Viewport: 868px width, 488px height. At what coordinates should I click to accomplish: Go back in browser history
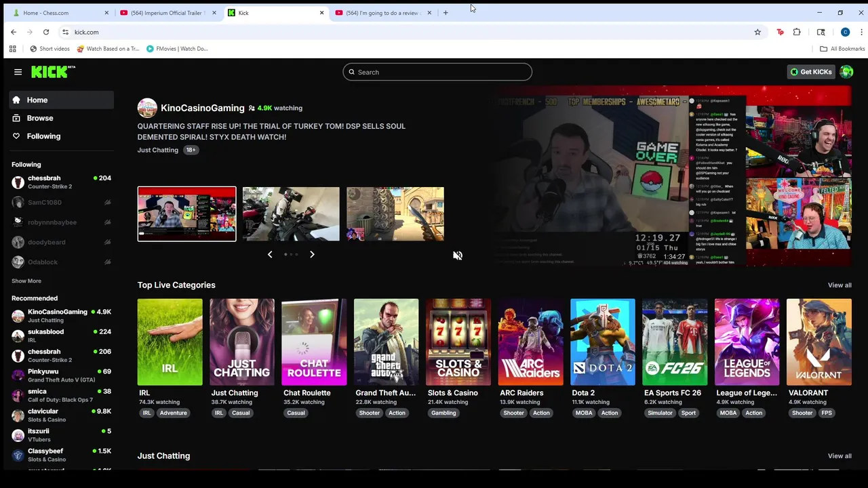click(x=14, y=32)
